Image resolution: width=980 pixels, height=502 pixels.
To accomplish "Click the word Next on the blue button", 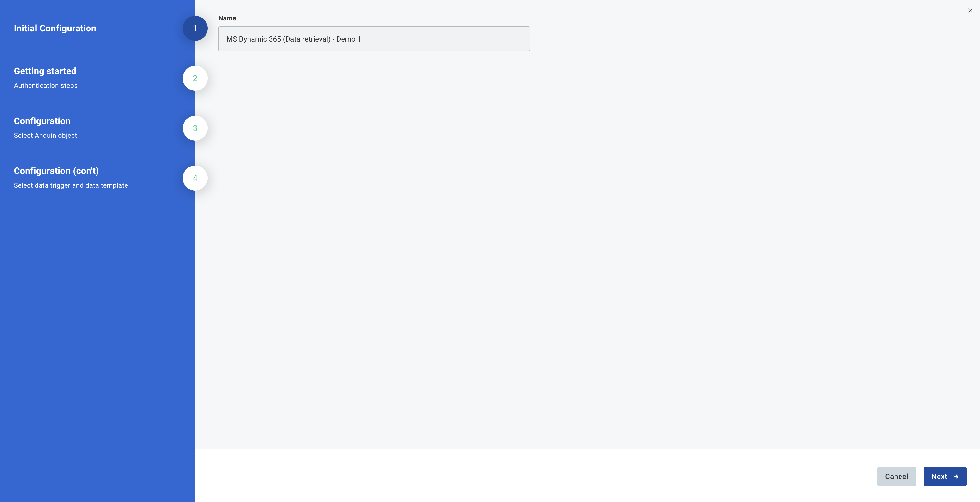I will (x=939, y=477).
